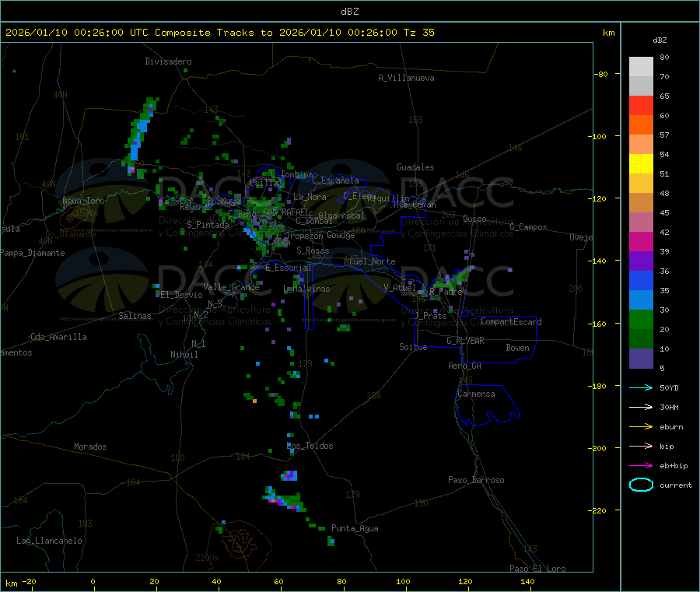Image resolution: width=700 pixels, height=592 pixels.
Task: Click the 'S_Rosas' map label
Action: point(313,250)
